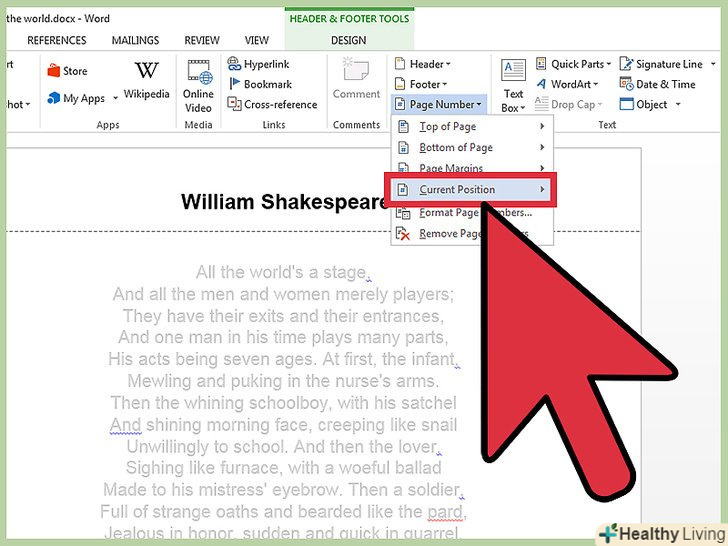This screenshot has height=546, width=728.
Task: Select the Bottom of Page menu label
Action: click(455, 148)
